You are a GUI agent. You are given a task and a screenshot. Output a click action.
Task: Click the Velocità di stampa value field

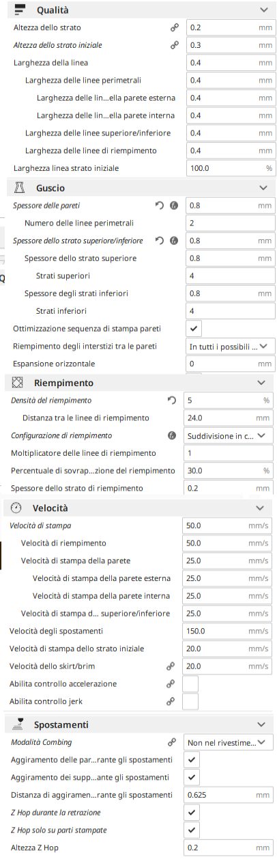click(x=229, y=526)
